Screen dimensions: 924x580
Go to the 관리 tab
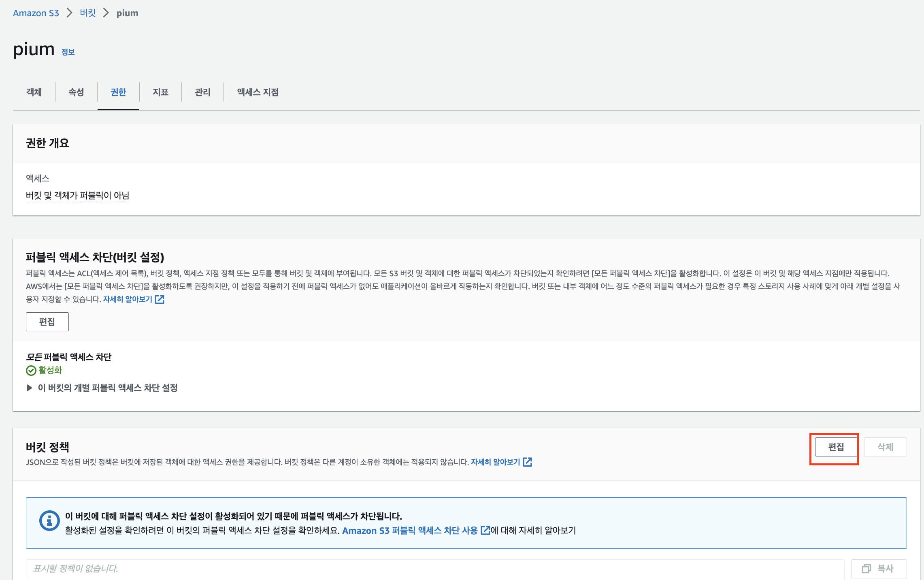(x=202, y=92)
